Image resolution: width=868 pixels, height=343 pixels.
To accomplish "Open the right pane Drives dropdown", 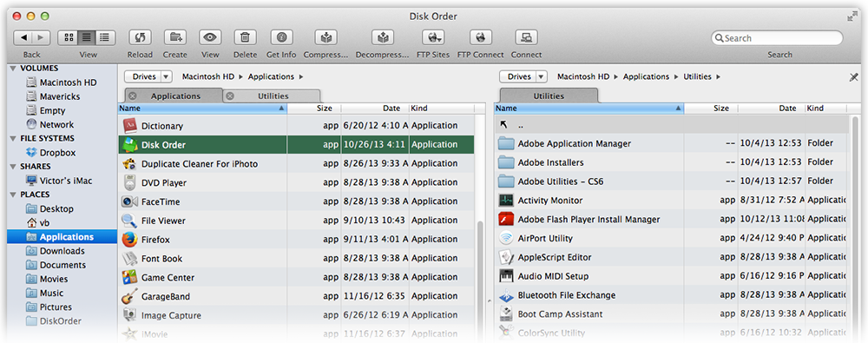I will pyautogui.click(x=523, y=76).
